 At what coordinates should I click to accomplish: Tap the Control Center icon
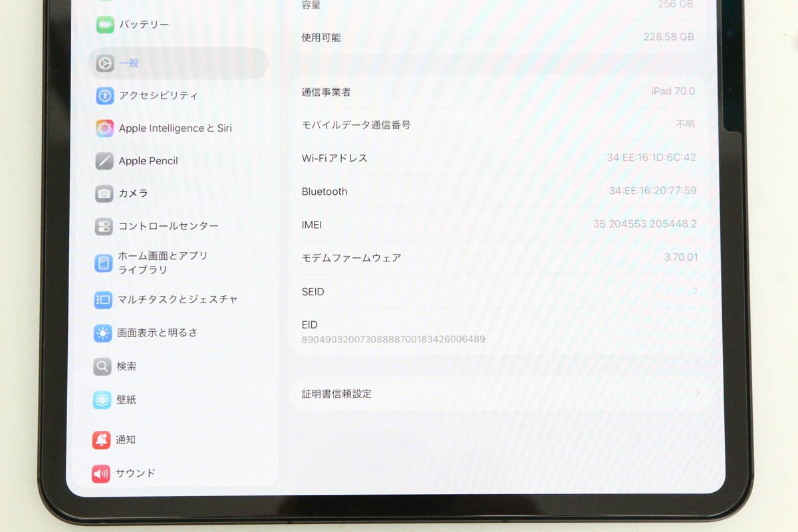104,227
